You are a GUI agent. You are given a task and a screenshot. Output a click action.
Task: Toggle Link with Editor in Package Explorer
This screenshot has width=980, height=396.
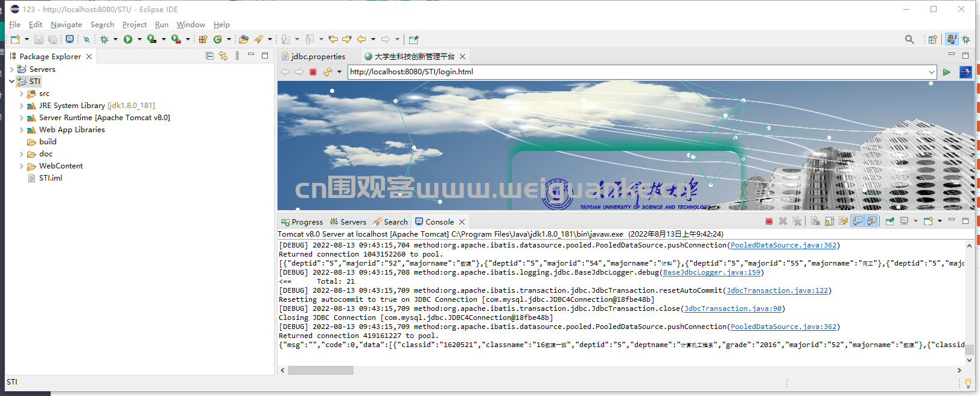[223, 56]
